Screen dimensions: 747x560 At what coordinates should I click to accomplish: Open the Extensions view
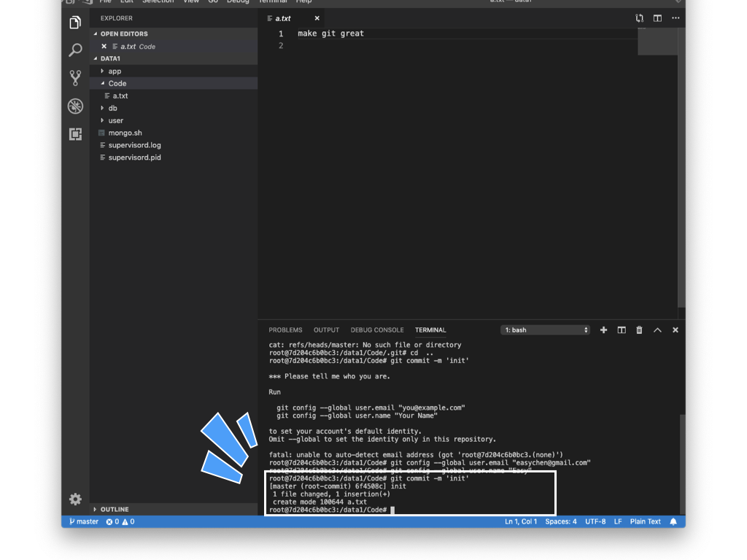coord(75,134)
